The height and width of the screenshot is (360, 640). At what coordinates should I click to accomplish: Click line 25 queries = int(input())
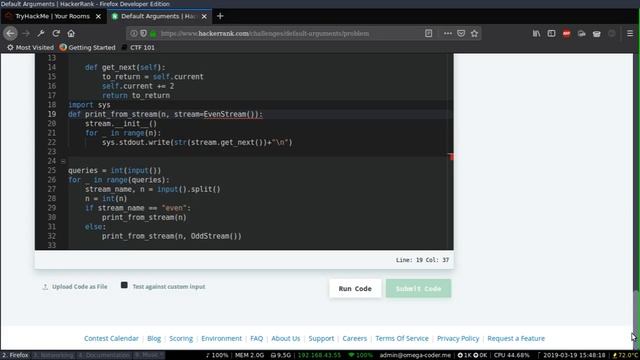(x=114, y=171)
